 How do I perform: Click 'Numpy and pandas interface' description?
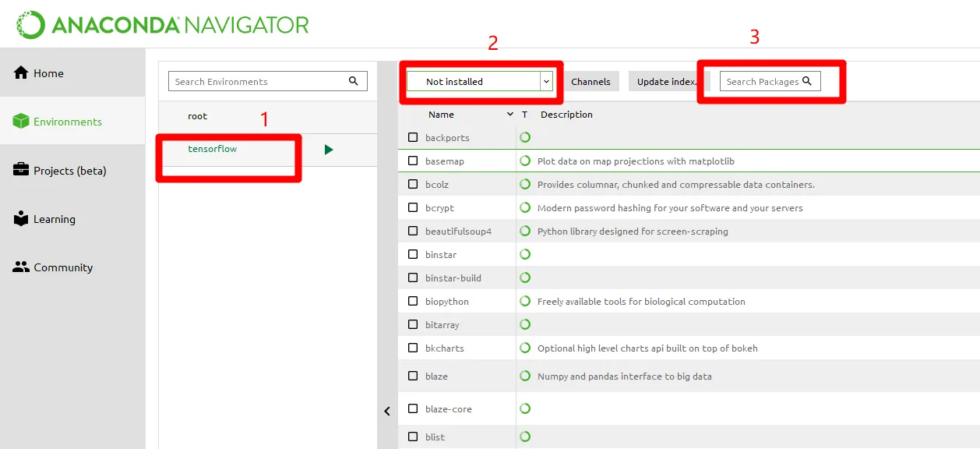[625, 377]
